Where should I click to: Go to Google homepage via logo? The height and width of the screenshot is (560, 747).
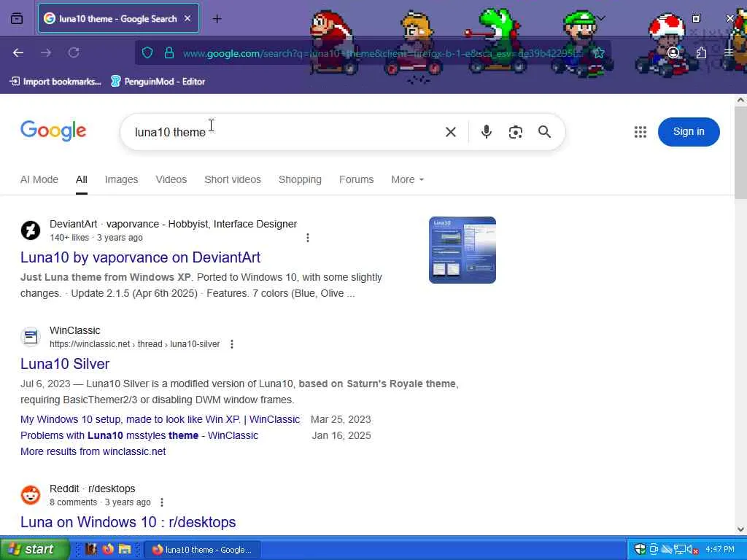(x=53, y=131)
